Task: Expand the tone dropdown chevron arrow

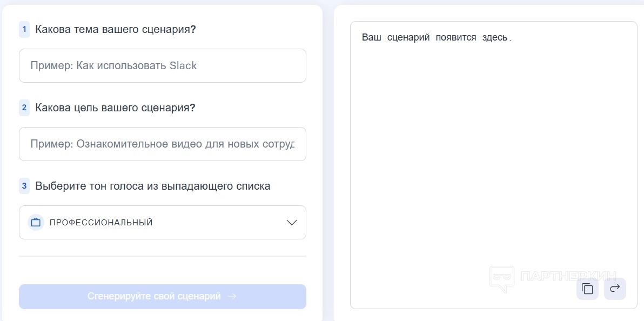Action: pyautogui.click(x=292, y=222)
